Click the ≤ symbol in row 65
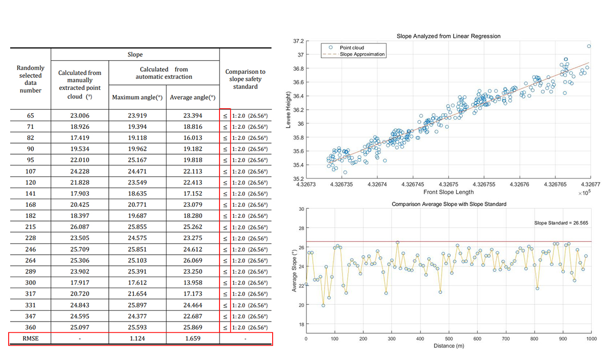 (x=225, y=116)
